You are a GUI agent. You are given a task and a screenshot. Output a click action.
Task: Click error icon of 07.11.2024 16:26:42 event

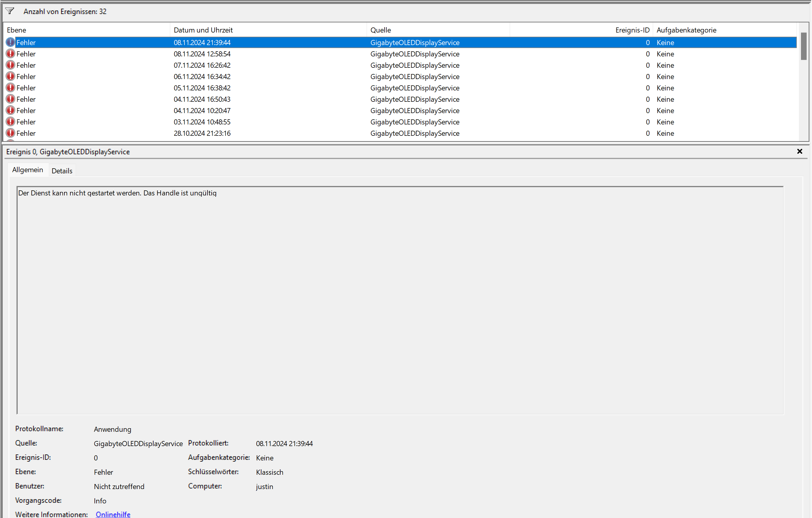pos(10,65)
